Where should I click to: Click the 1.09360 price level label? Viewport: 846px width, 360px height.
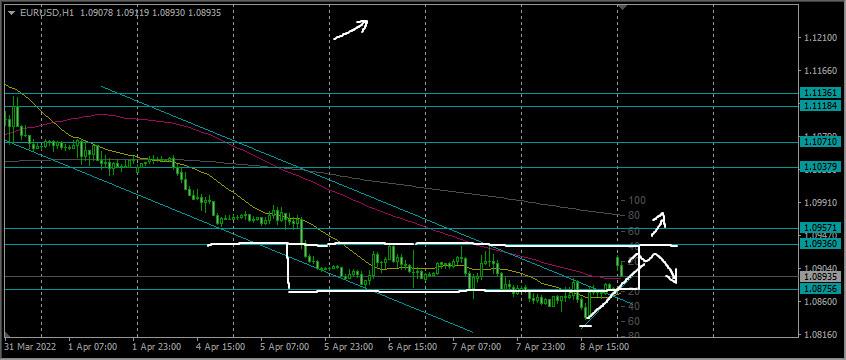coord(822,244)
